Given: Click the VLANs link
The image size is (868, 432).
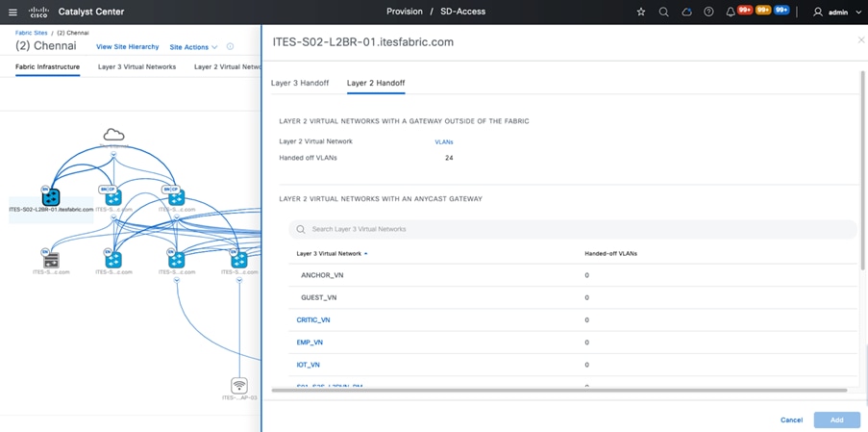Looking at the screenshot, I should [444, 141].
